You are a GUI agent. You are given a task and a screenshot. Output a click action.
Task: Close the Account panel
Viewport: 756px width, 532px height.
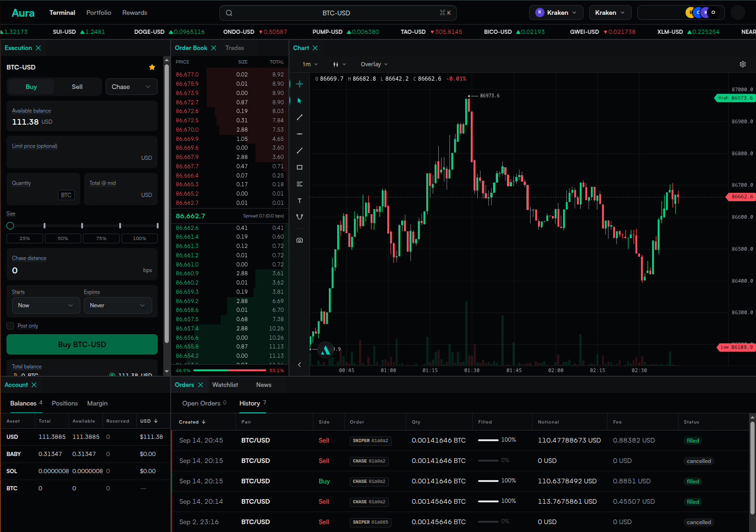click(34, 385)
